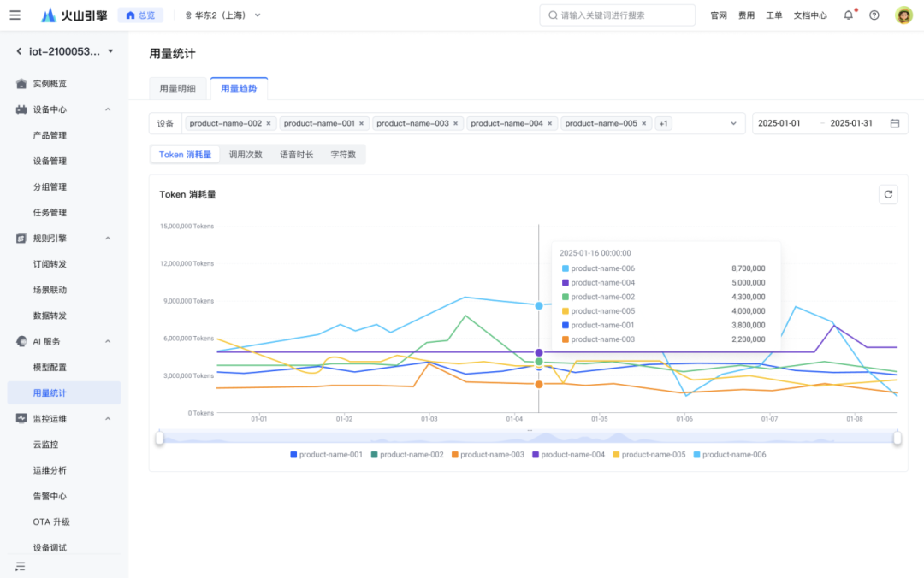The height and width of the screenshot is (578, 924).
Task: Click the Volcano Engine logo
Action: pyautogui.click(x=74, y=15)
